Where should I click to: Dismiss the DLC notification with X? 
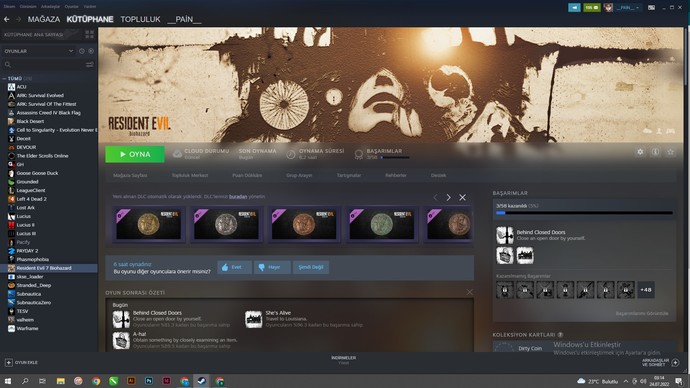tap(462, 198)
